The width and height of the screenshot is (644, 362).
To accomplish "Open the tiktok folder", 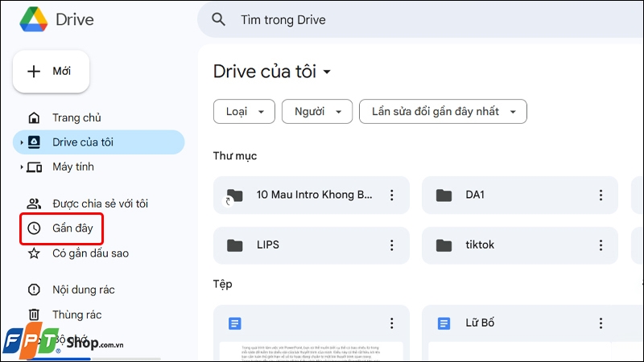I will pos(520,245).
